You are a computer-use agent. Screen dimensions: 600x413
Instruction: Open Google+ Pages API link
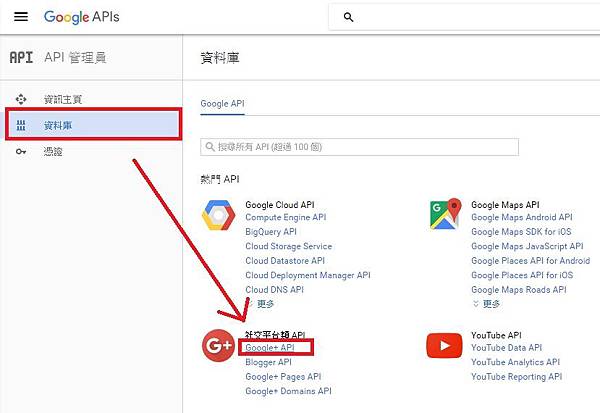[283, 377]
